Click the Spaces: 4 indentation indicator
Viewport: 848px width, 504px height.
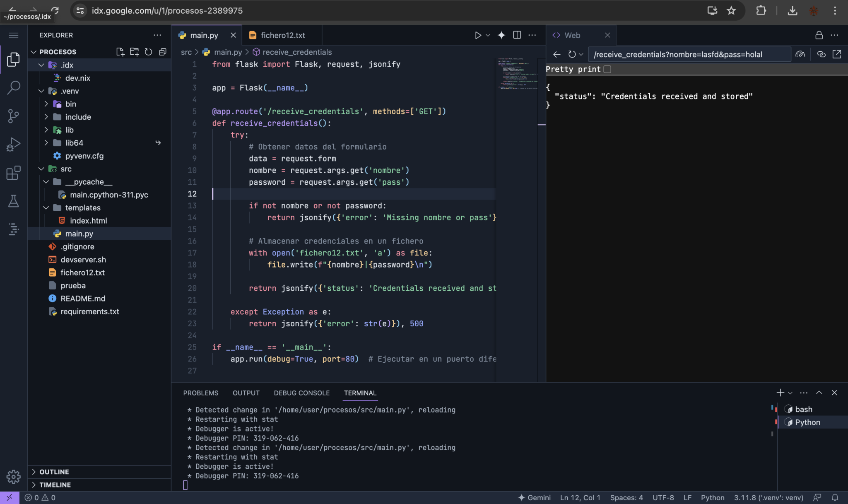[x=626, y=498]
